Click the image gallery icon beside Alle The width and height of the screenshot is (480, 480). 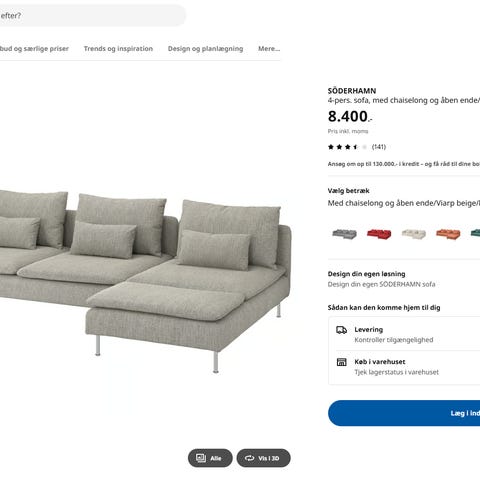[201, 458]
